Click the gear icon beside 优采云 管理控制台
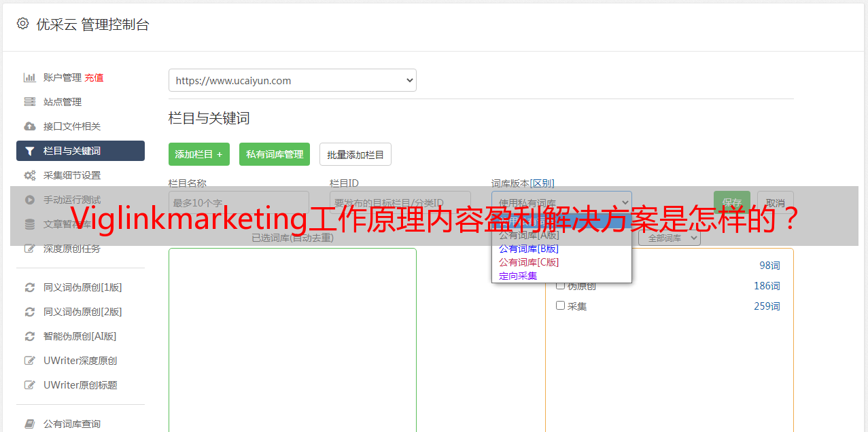The width and height of the screenshot is (868, 432). click(22, 24)
